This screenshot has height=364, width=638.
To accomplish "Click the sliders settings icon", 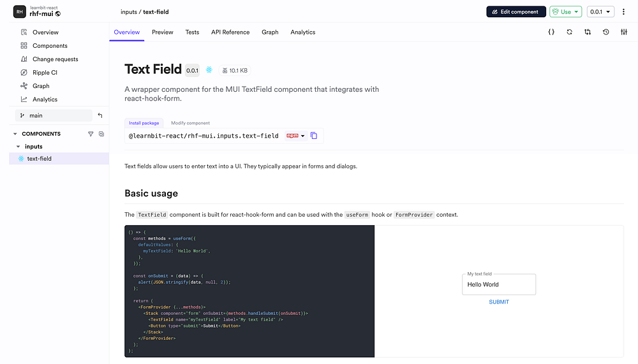I will [x=623, y=32].
